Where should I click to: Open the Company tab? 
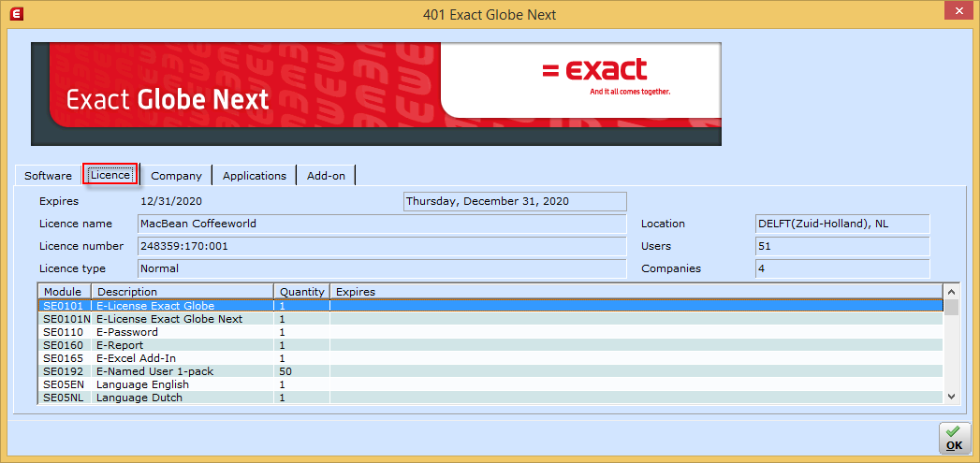pos(176,176)
